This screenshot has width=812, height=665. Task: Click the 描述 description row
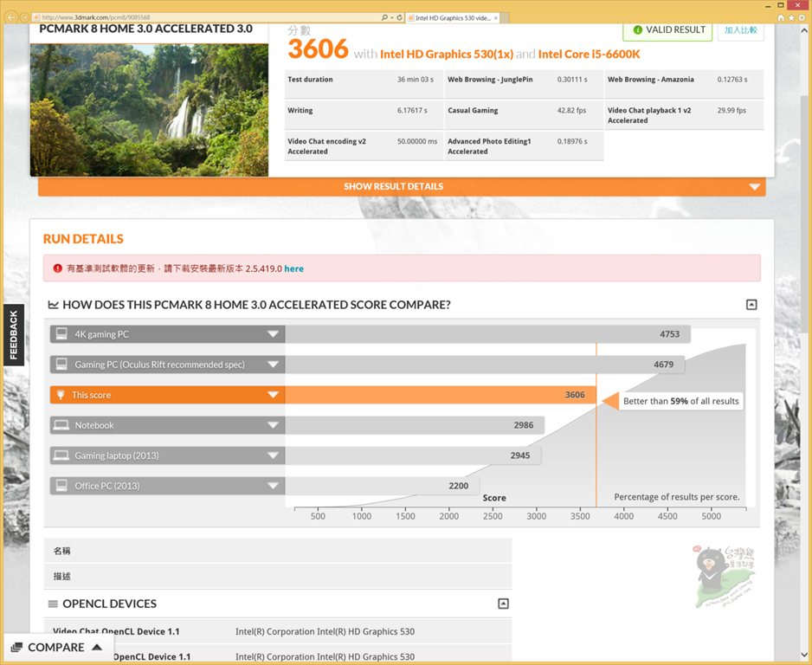pyautogui.click(x=278, y=576)
